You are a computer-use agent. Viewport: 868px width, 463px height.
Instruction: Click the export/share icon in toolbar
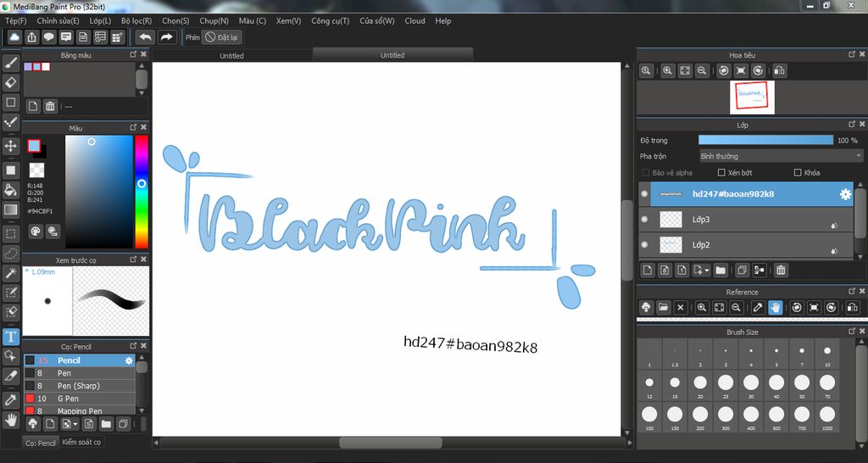(31, 37)
